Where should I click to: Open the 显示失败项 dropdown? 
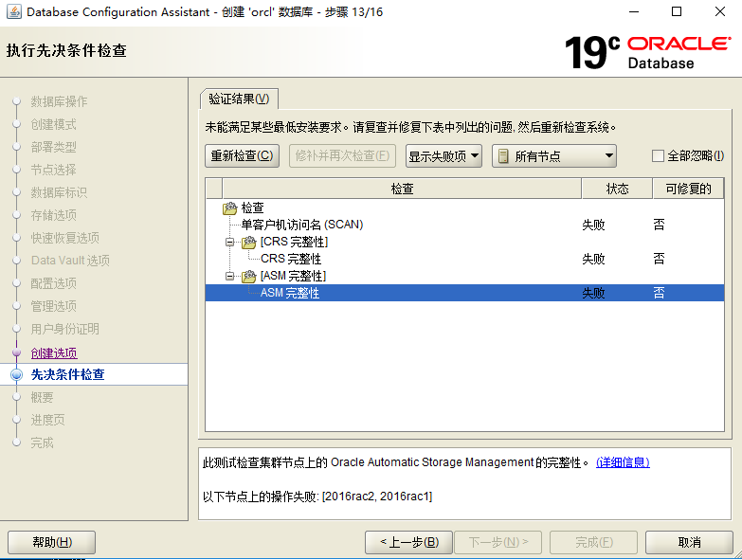click(443, 156)
